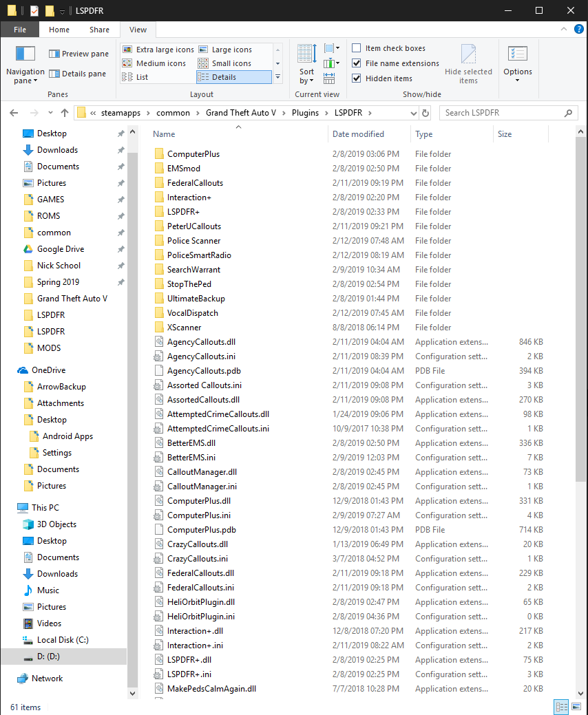Open the Sort by dropdown
Viewport: 588px width, 715px height.
click(306, 64)
